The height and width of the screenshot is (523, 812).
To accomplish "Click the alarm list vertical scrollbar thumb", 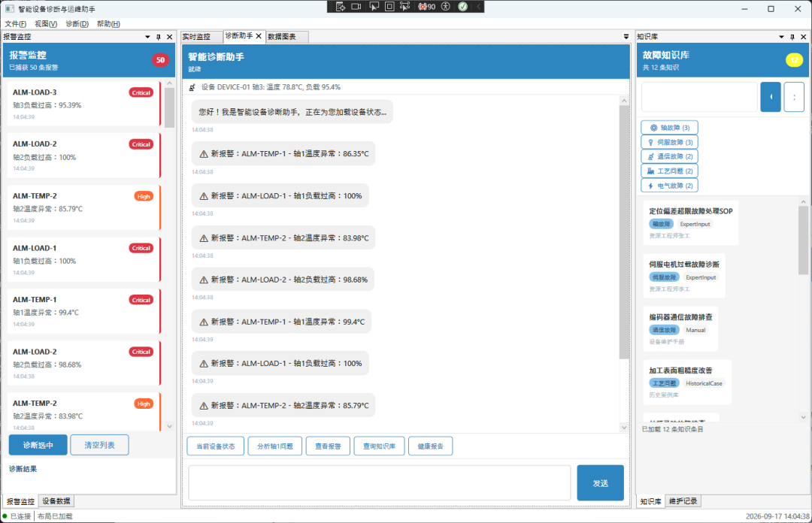I will (x=169, y=107).
